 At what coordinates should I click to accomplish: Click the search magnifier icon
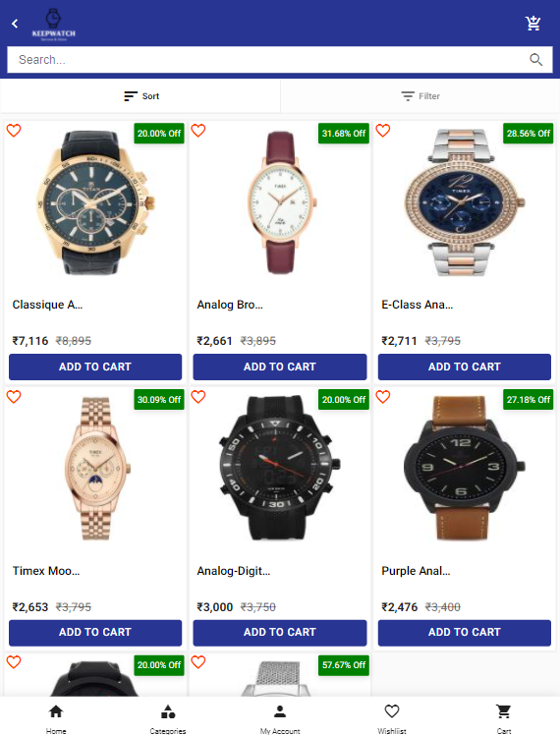point(536,60)
